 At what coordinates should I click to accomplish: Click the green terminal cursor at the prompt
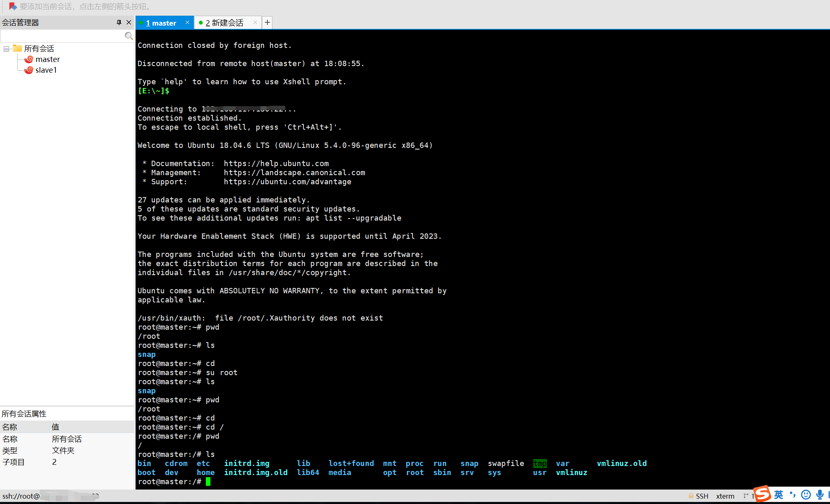(208, 482)
